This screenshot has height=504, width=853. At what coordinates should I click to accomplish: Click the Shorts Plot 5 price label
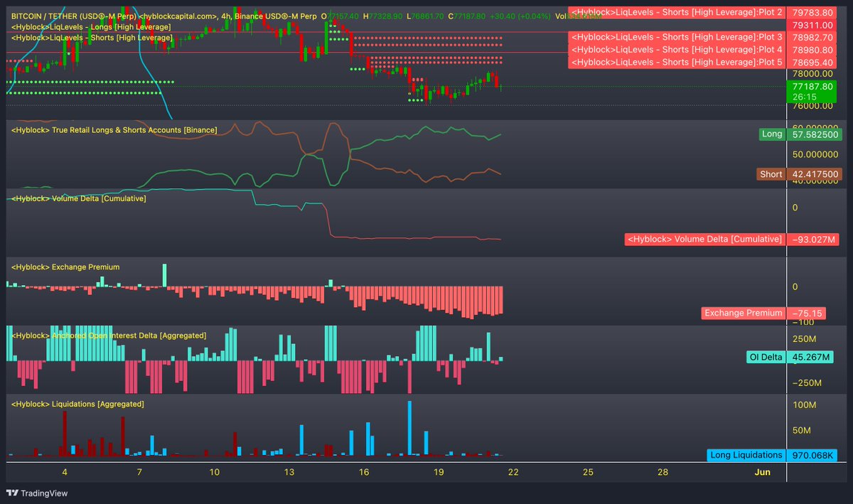tap(677, 63)
